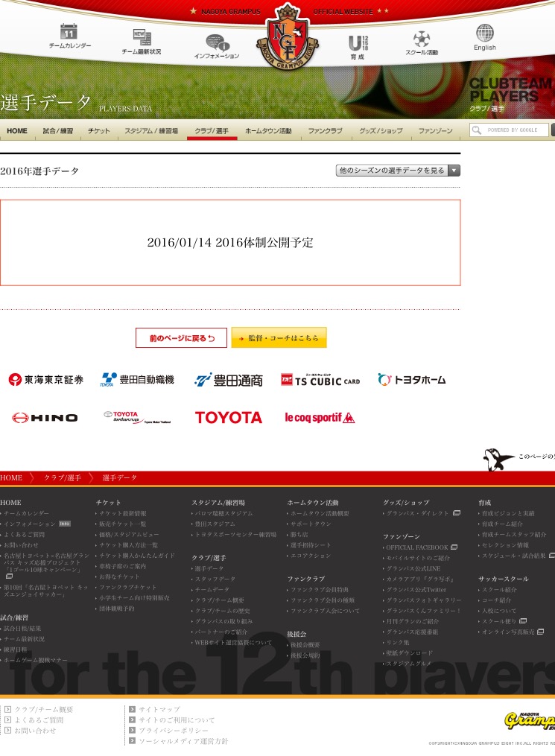Open the U-18 youth development icon
Screen dimensions: 555x756
point(358,43)
